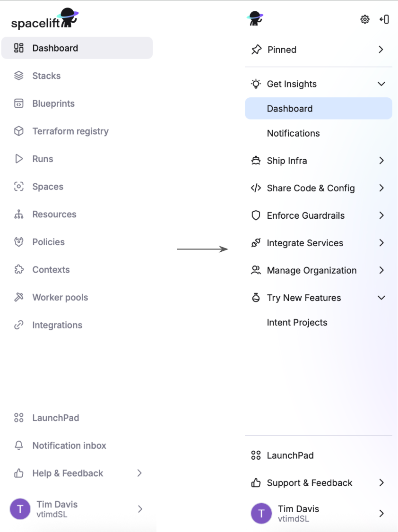Click the Blueprints icon
The width and height of the screenshot is (398, 532).
pyautogui.click(x=18, y=103)
